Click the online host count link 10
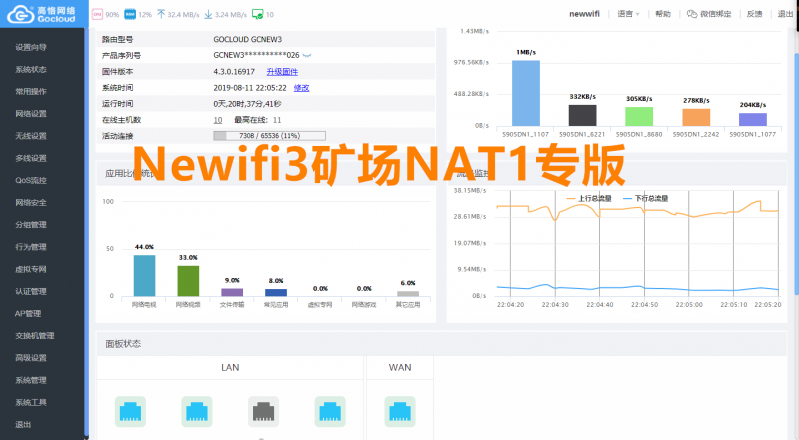The height and width of the screenshot is (440, 799). [x=218, y=120]
